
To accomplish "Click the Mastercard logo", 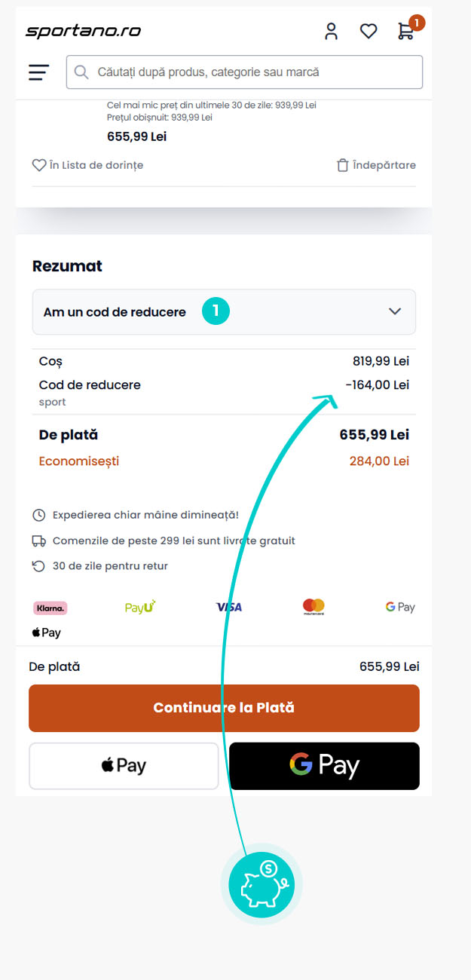I will (x=313, y=607).
